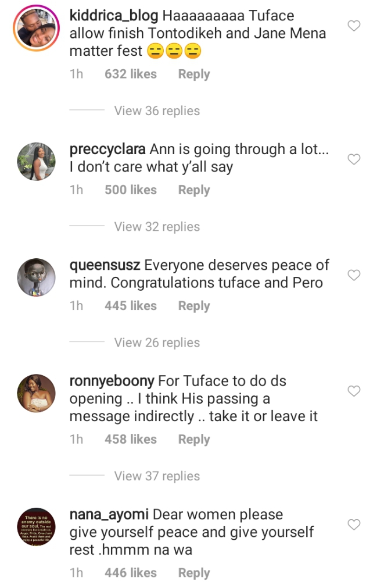This screenshot has width=384, height=588.
Task: Like kiddrica_blog's comment with the heart
Action: coord(353,26)
